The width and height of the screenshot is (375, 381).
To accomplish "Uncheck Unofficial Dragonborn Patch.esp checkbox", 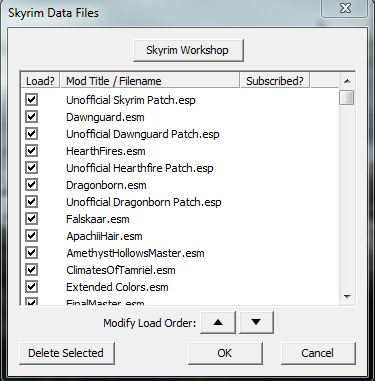I will 31,201.
